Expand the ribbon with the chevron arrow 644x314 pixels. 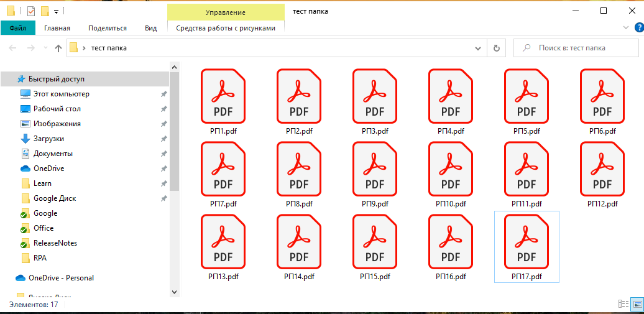(x=626, y=27)
